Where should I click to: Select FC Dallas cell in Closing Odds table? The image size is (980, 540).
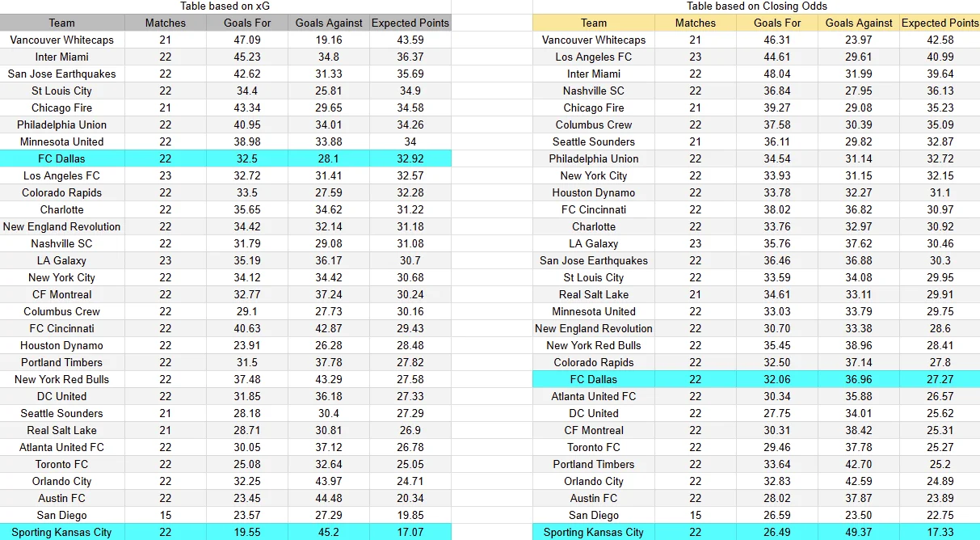(594, 379)
